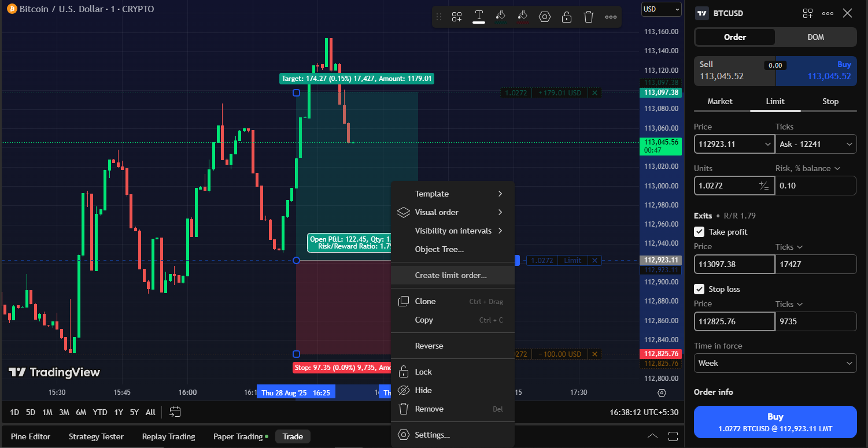Open the Strategy Tester panel
Screen dimensions: 868x448
pos(96,436)
